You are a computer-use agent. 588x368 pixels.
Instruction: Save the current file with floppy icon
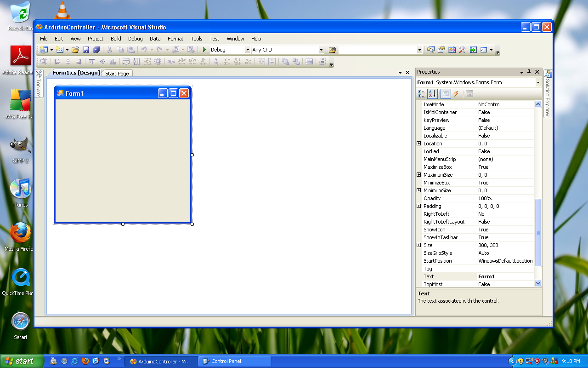coord(86,50)
